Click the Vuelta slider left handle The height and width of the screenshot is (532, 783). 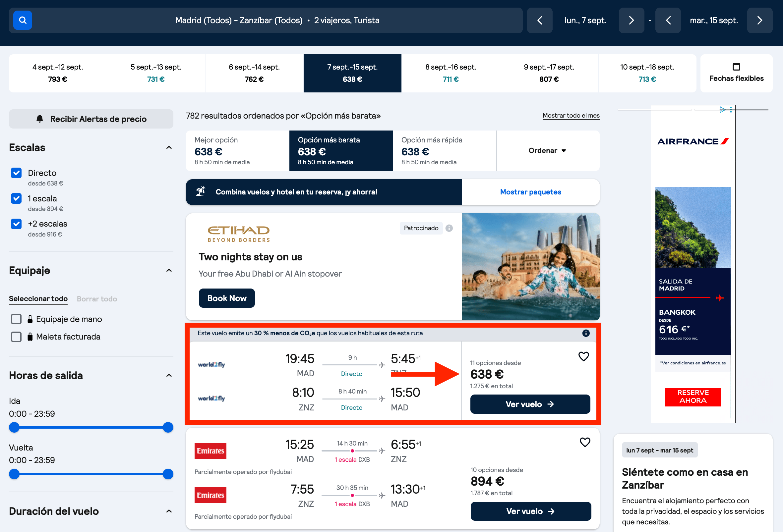coord(14,474)
